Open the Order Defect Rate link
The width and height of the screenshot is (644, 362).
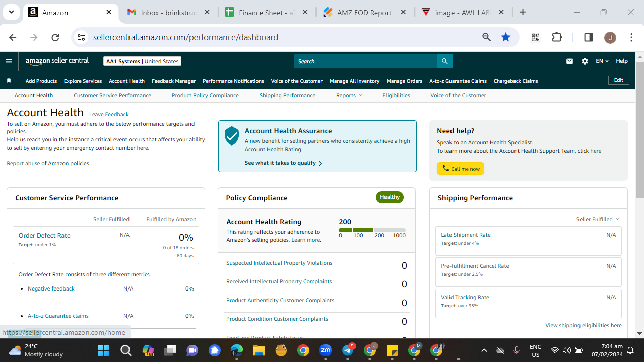[x=44, y=236]
